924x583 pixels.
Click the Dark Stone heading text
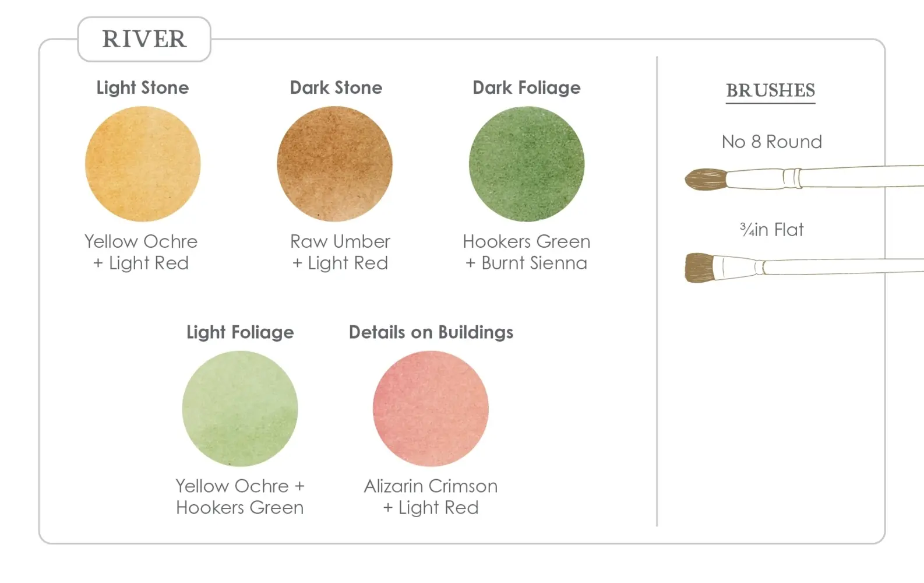point(336,87)
